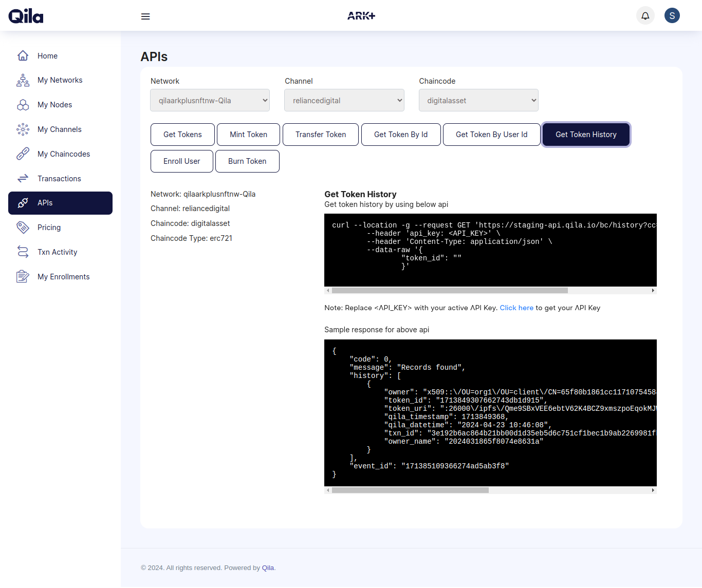702x588 pixels.
Task: Navigate to My Channels
Action: point(60,129)
